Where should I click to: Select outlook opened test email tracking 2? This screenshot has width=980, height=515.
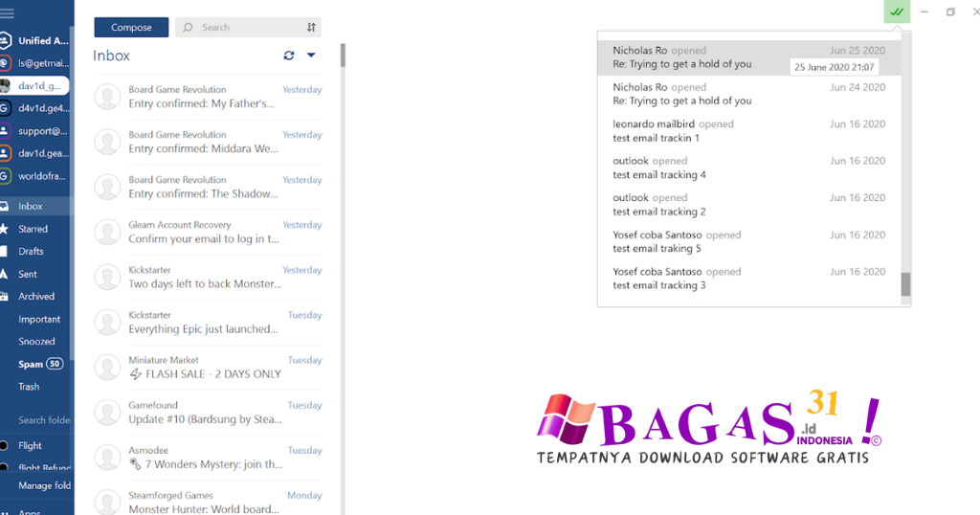point(748,205)
